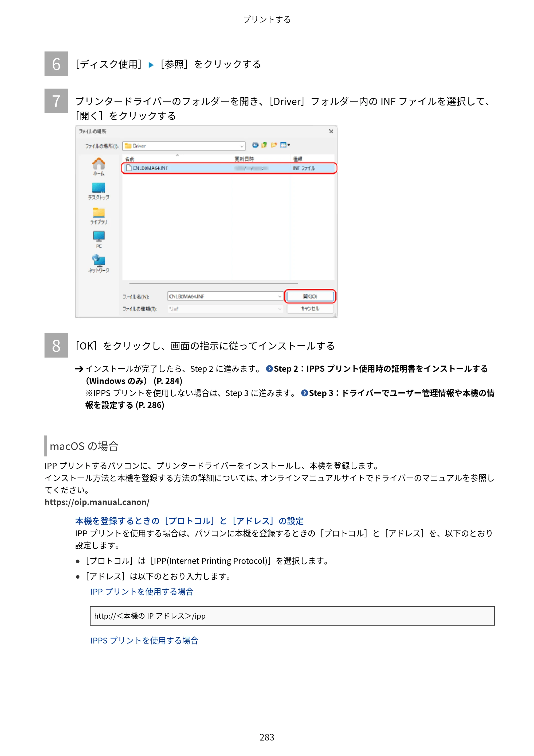
Task: Click the https://oip.manual.canon/ URL
Action: click(97, 502)
